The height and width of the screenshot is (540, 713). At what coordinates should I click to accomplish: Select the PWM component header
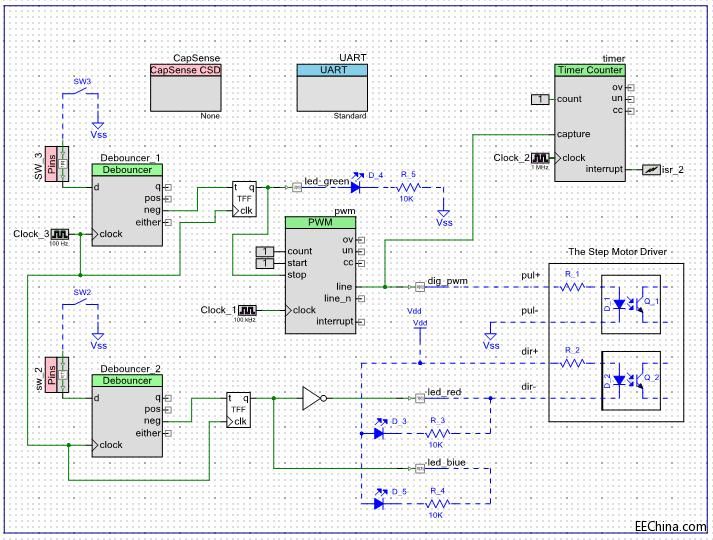point(320,223)
